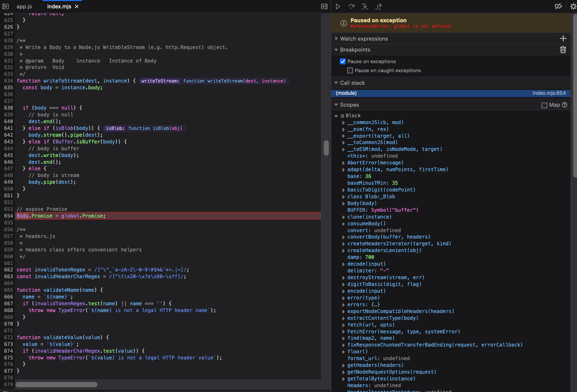Open index.mjs:654 location link

pyautogui.click(x=549, y=93)
